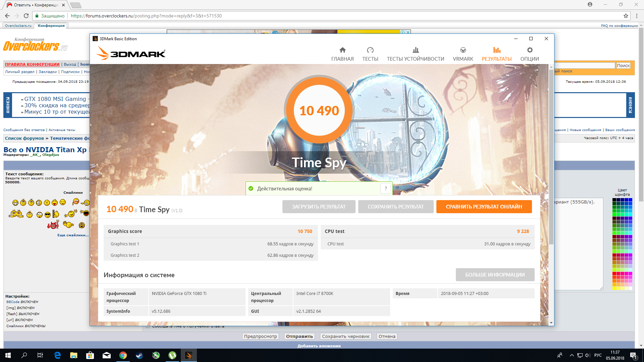Image resolution: width=644 pixels, height=362 pixels.
Task: Bookmark the page with the star icon
Action: [626, 16]
